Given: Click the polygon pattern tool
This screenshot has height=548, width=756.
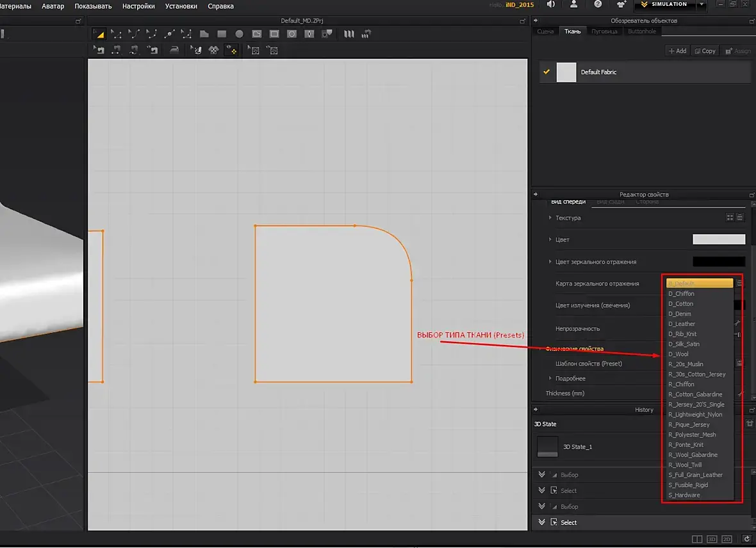Looking at the screenshot, I should (204, 34).
